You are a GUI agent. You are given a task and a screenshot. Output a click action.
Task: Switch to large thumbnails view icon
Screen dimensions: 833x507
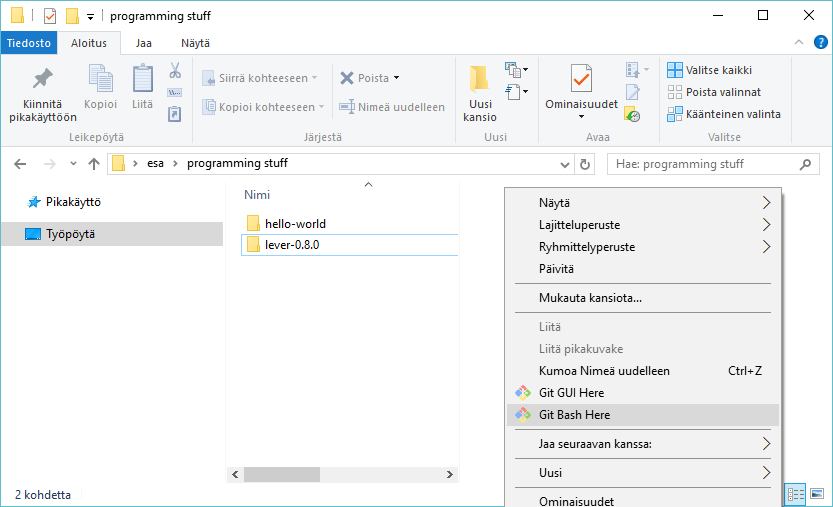pos(817,494)
